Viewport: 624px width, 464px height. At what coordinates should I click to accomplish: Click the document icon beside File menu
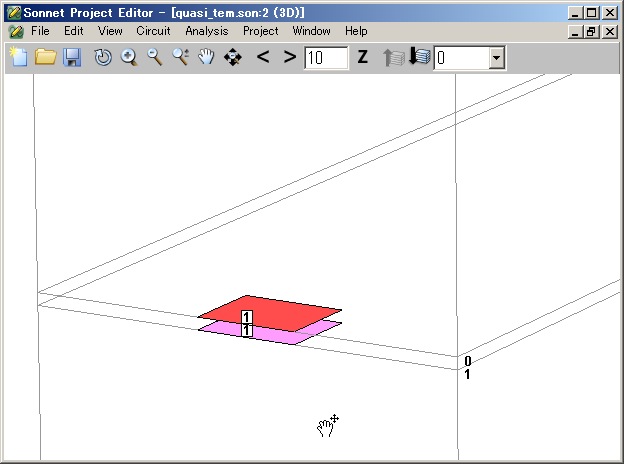point(16,31)
